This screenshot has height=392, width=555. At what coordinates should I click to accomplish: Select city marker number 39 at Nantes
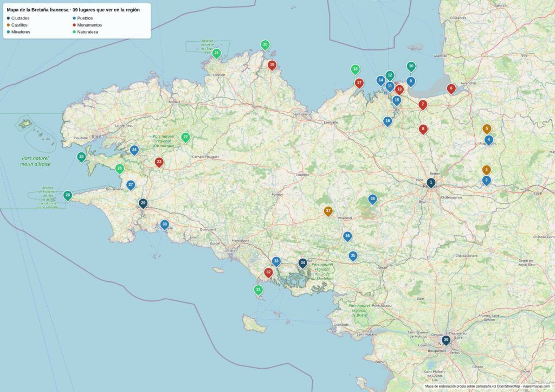coord(446,340)
